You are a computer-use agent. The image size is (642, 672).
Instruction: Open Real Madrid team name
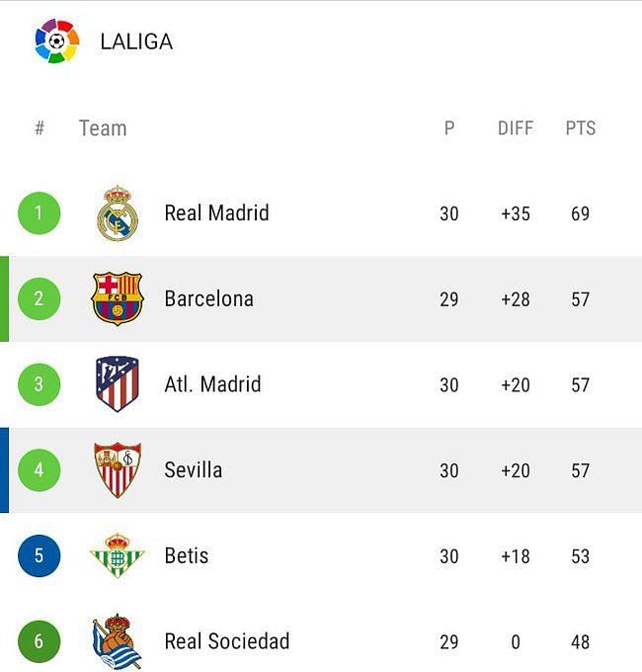216,213
